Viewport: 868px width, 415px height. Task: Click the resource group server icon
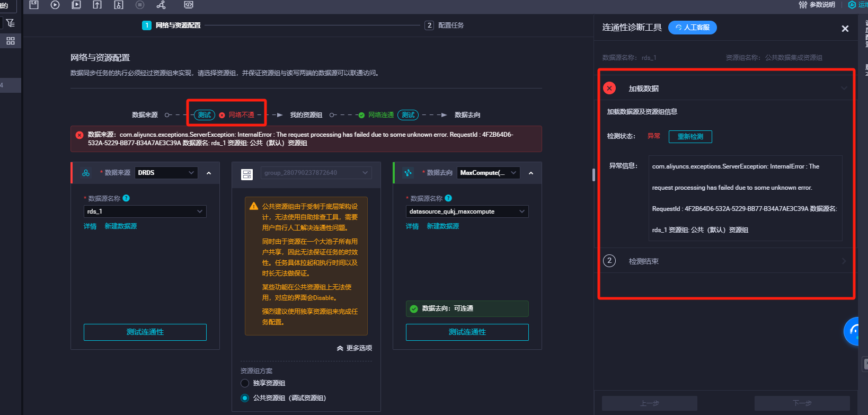[247, 174]
